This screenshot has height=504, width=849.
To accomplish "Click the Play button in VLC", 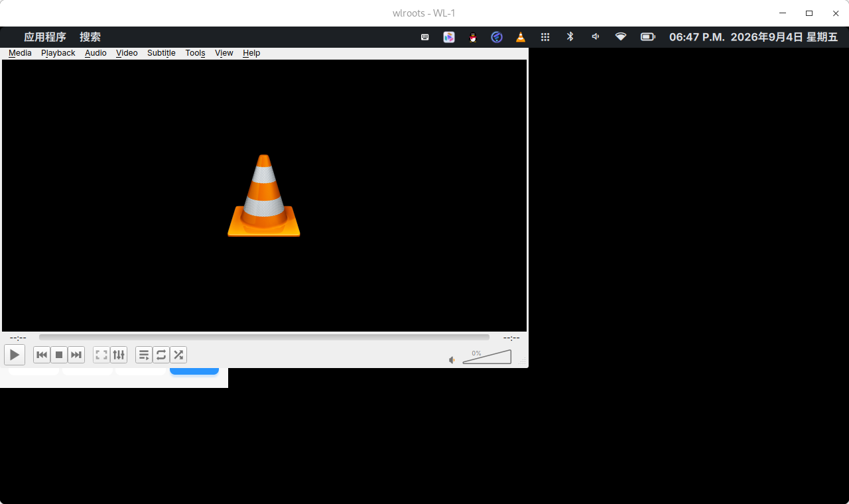I will [15, 355].
